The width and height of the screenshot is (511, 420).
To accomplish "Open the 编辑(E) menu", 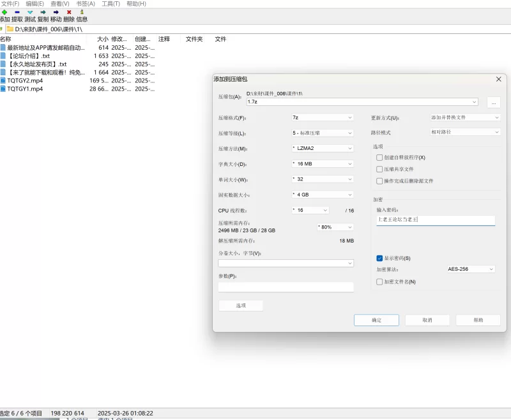I will point(35,4).
